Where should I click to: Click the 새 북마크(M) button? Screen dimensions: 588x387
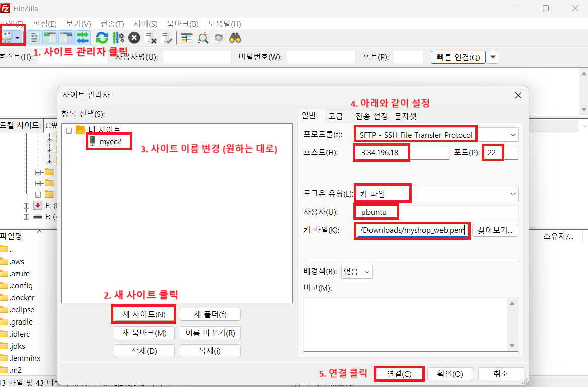point(144,333)
